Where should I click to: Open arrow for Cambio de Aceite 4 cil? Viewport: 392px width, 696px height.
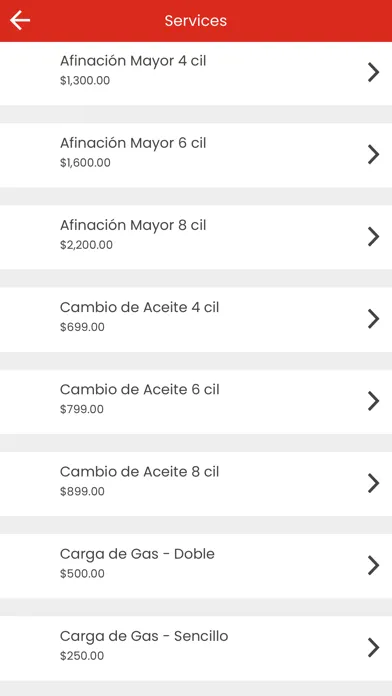(x=373, y=319)
